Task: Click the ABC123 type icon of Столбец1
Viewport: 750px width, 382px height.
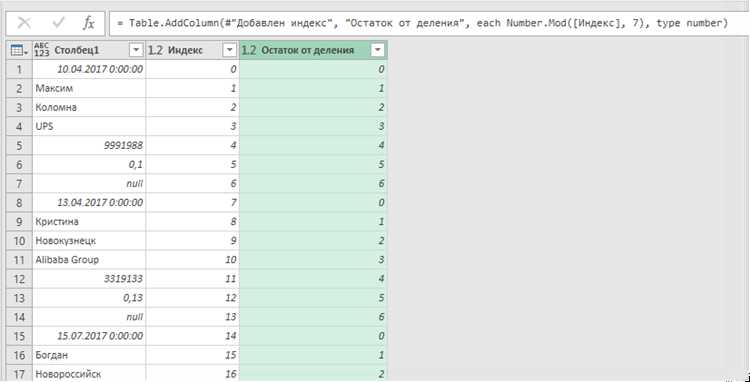Action: (42, 50)
